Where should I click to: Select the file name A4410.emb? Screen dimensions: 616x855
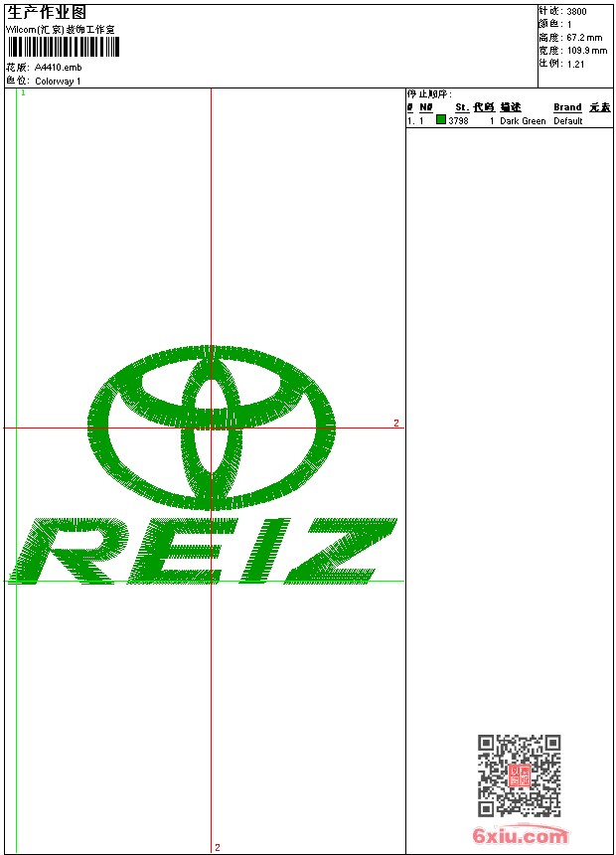click(x=58, y=68)
